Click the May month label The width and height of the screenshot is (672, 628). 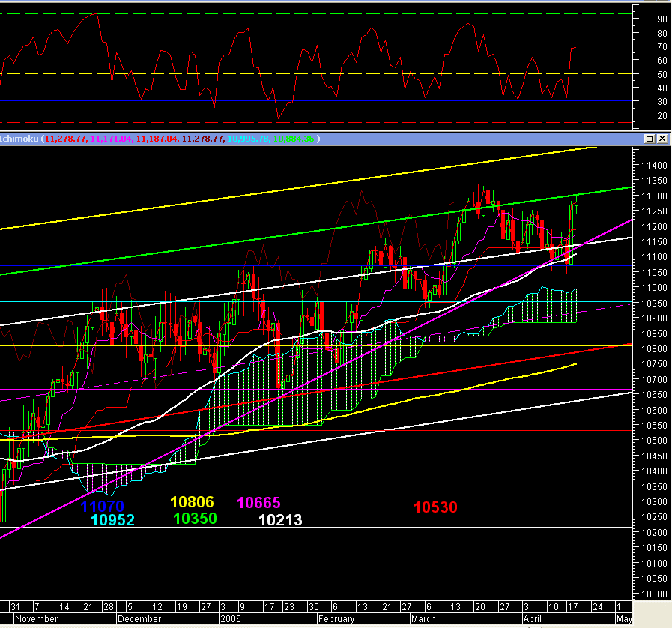coord(625,619)
